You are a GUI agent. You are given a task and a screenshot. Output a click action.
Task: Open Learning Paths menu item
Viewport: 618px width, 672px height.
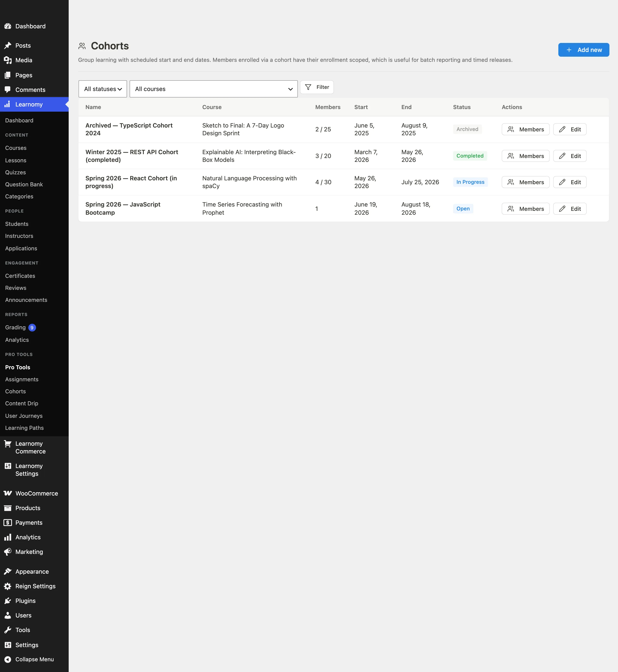(24, 428)
